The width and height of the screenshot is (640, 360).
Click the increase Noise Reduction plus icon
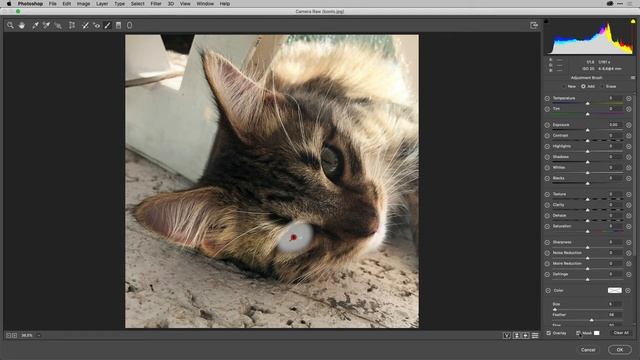coord(629,253)
